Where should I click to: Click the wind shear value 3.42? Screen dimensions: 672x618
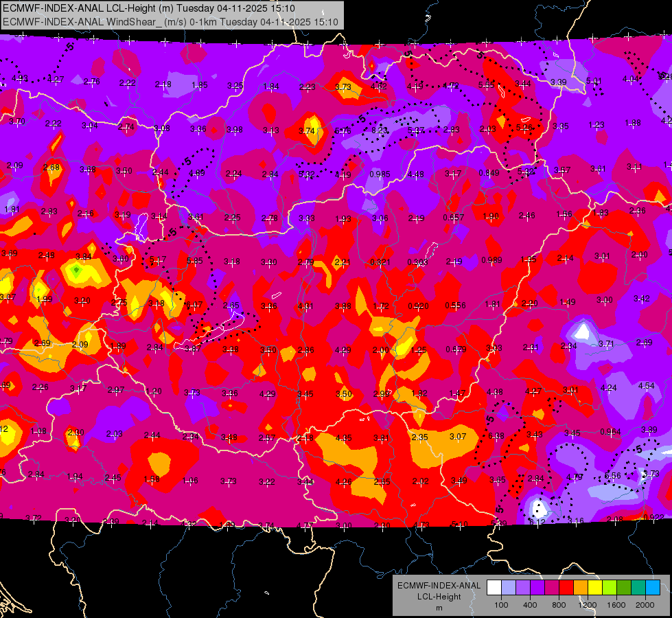[x=642, y=299]
